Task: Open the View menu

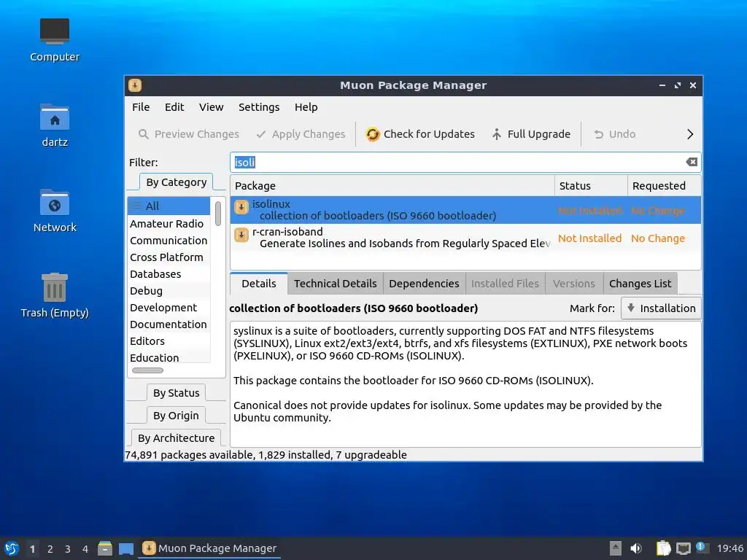Action: [x=211, y=107]
